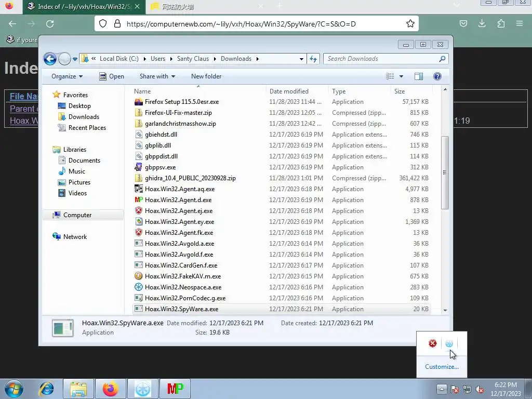Image resolution: width=532 pixels, height=399 pixels.
Task: Select Hoax.Win32.Agent.ey.exe icon
Action: coord(138,221)
